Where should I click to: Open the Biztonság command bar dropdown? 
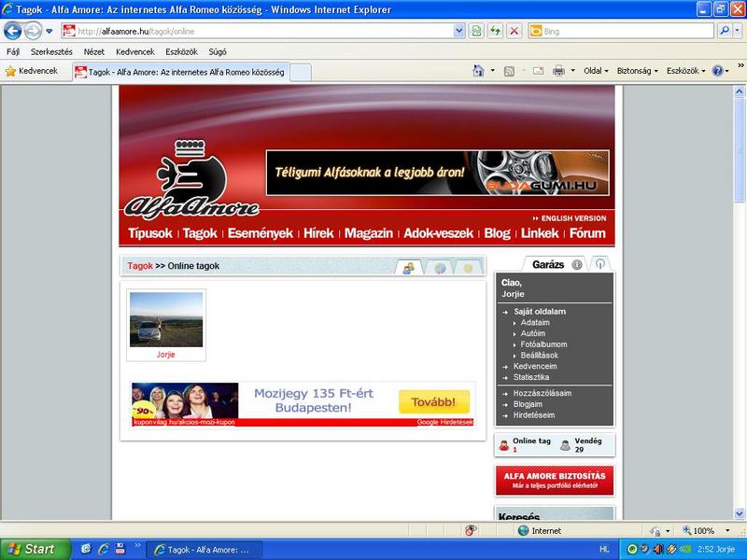click(x=638, y=71)
